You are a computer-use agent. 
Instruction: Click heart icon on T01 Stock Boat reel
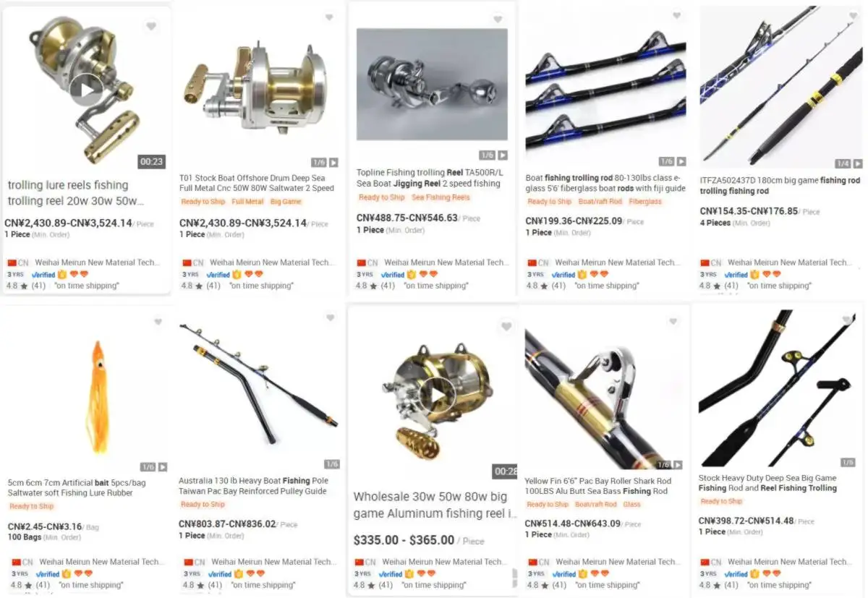coord(329,17)
